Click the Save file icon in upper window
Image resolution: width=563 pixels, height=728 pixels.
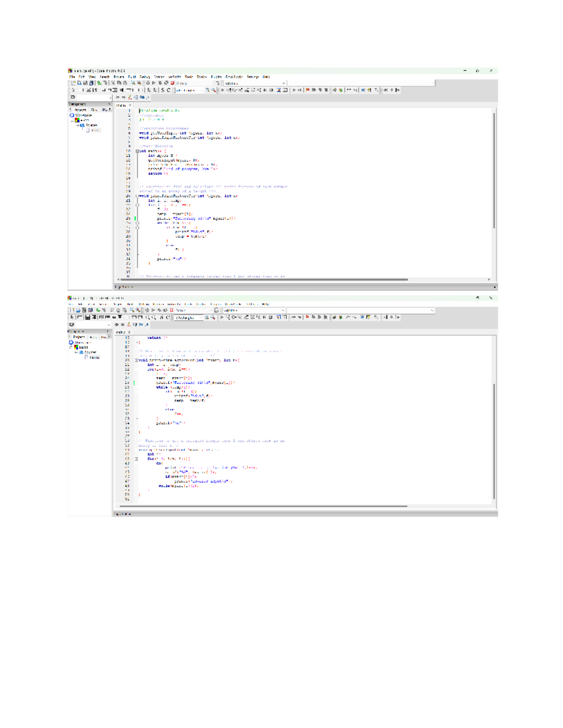[x=85, y=83]
